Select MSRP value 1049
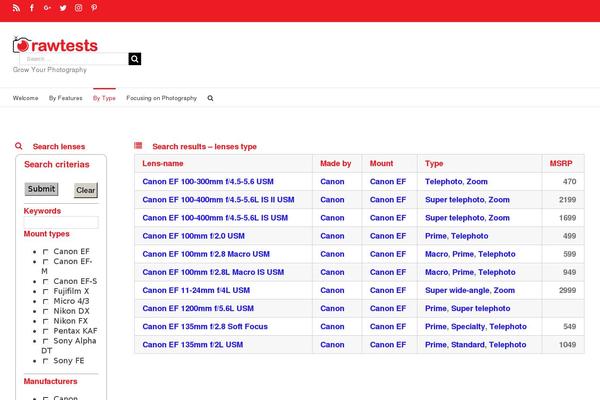600x400 pixels. click(567, 344)
